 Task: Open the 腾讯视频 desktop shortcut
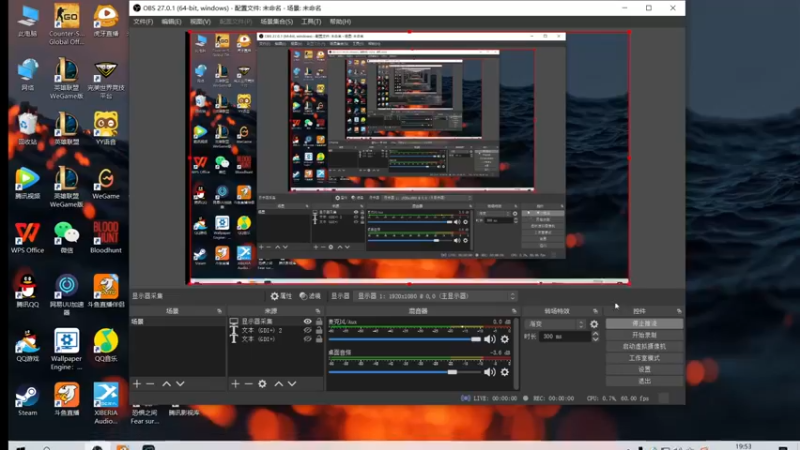[x=28, y=183]
